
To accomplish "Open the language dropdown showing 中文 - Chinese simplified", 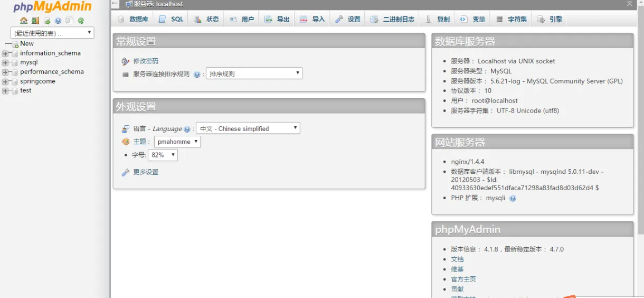I will click(x=248, y=128).
